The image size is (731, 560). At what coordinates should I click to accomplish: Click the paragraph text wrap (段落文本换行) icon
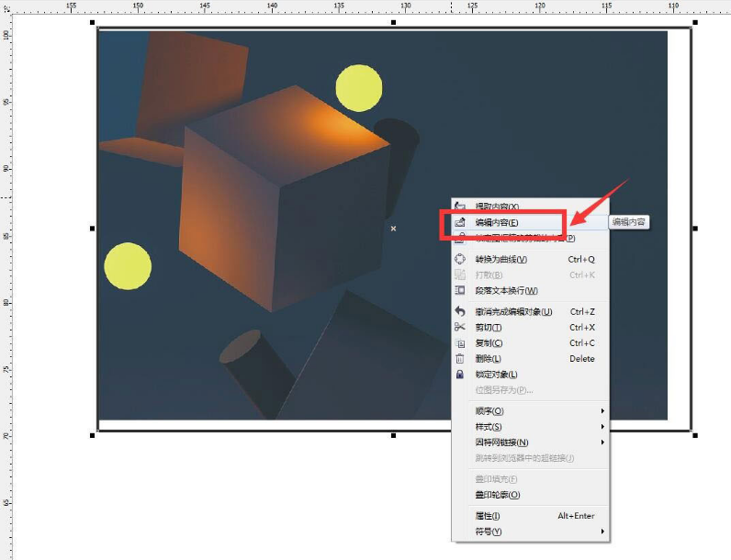[460, 291]
